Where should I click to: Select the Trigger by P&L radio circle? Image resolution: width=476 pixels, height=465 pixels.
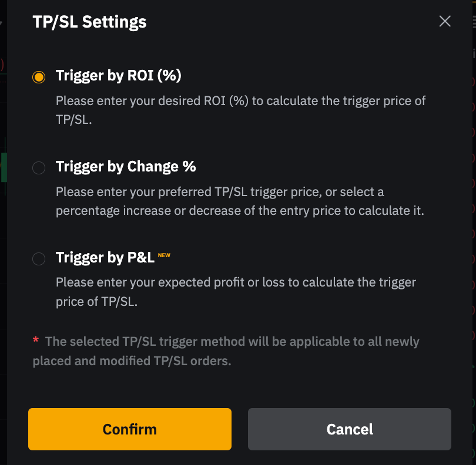pos(39,259)
